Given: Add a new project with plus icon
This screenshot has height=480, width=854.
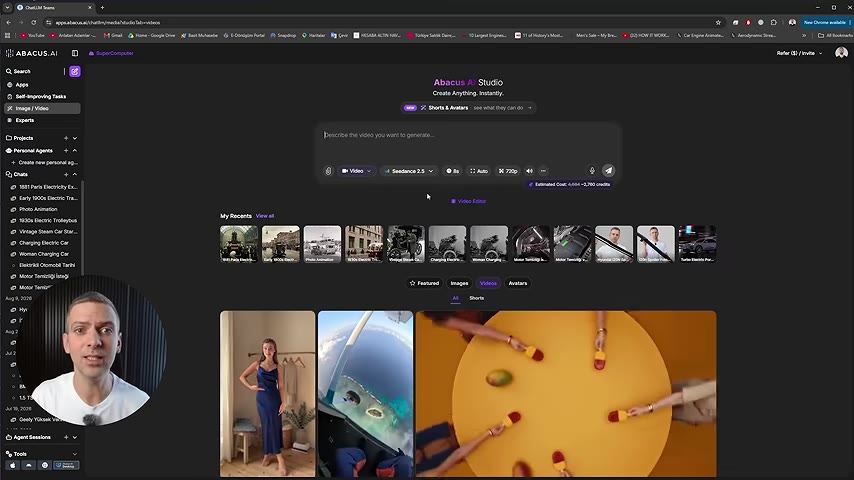Looking at the screenshot, I should (66, 138).
